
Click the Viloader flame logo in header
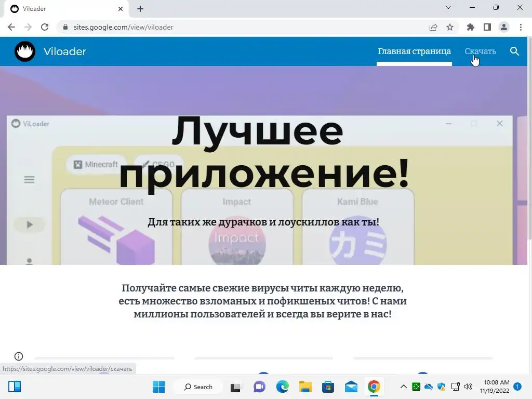pyautogui.click(x=25, y=51)
